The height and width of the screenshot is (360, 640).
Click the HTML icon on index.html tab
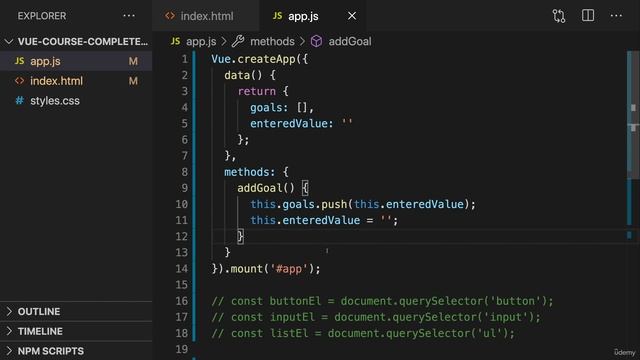point(170,16)
